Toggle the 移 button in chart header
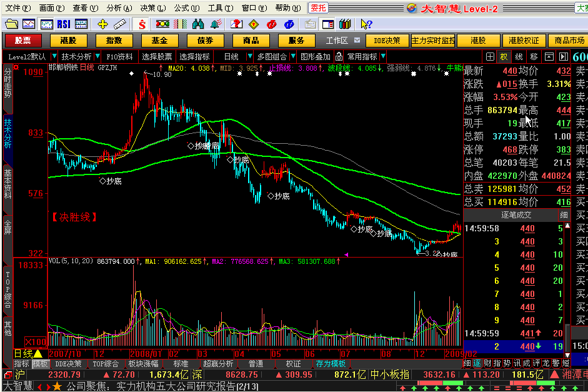588x392 pixels. point(534,57)
